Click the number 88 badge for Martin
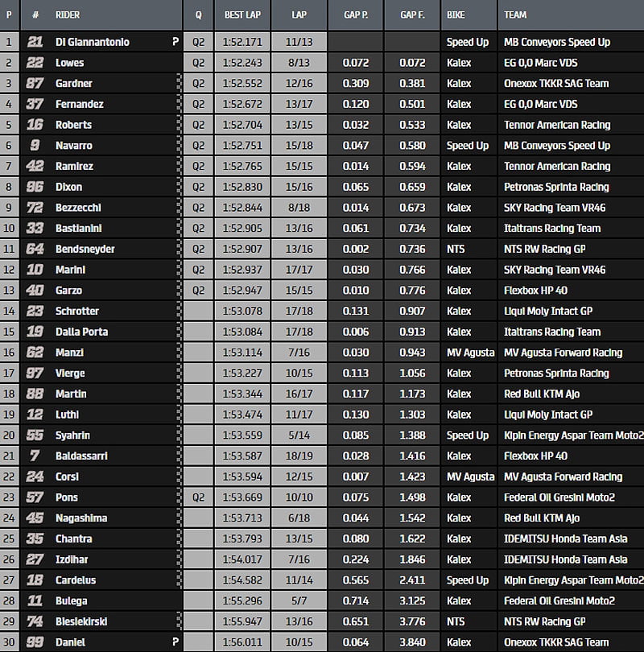 (x=35, y=394)
